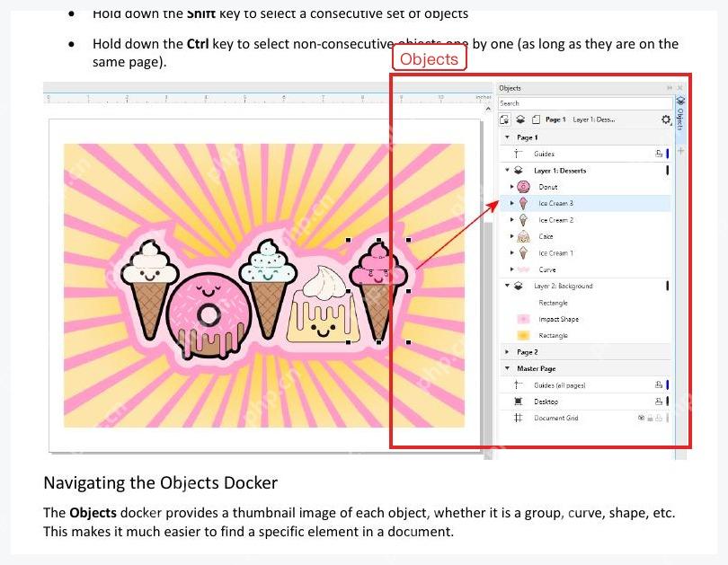Click the Page 1 breadcrumb in Objects toolbar
This screenshot has height=565, width=728.
pyautogui.click(x=555, y=119)
